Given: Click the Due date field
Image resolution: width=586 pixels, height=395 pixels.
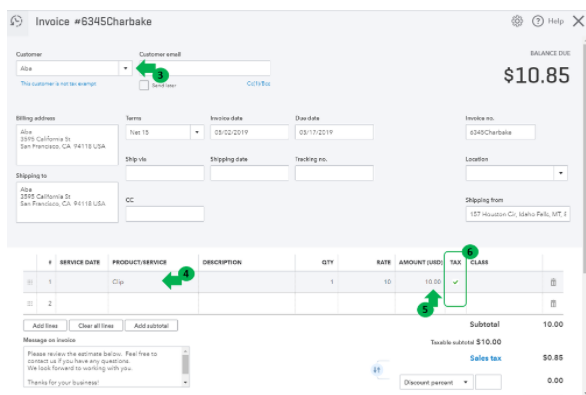Looking at the screenshot, I should point(334,132).
